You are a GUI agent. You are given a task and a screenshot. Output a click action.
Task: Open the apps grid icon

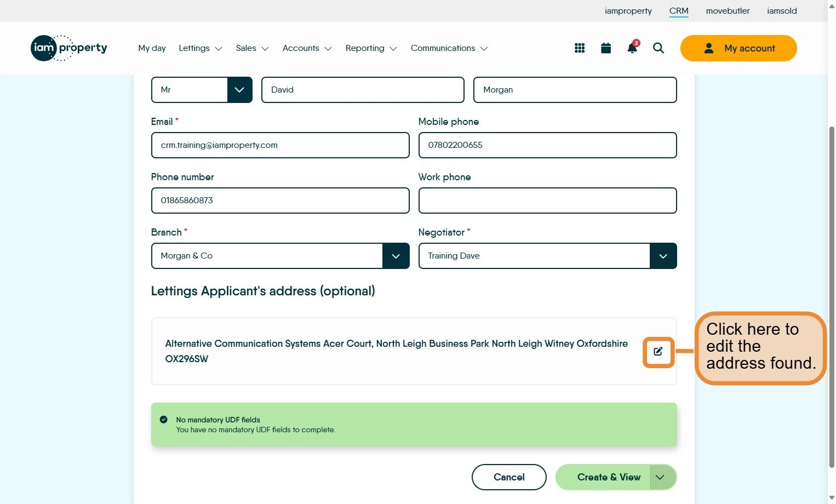coord(580,48)
